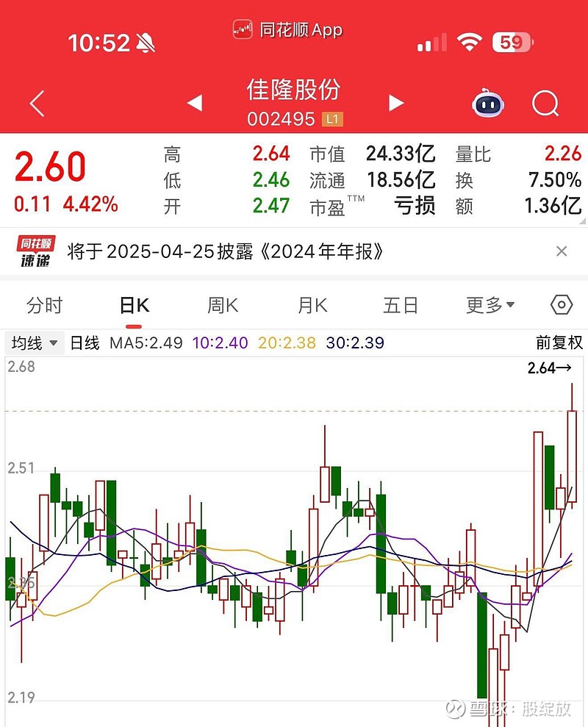Expand the 均线 indicator dropdown
The width and height of the screenshot is (588, 727).
(x=34, y=342)
